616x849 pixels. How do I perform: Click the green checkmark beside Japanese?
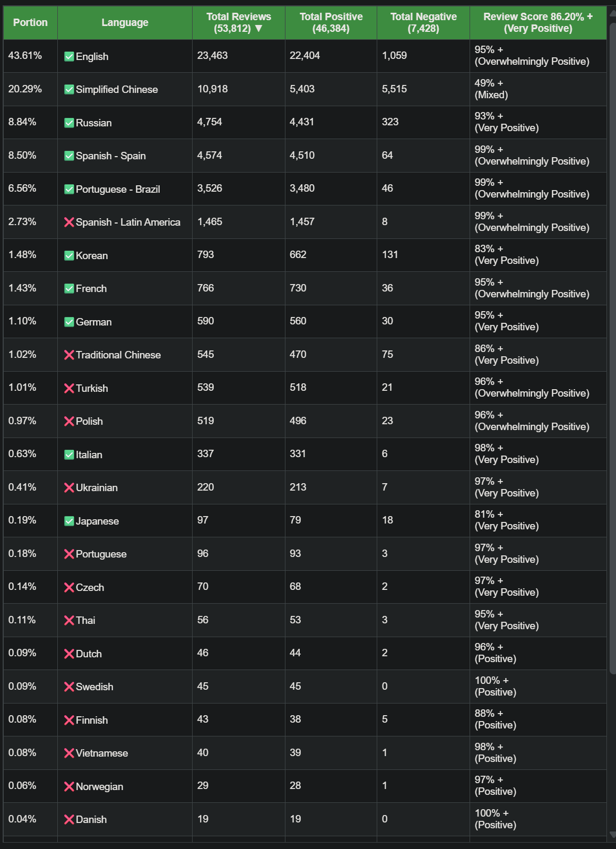(x=69, y=521)
